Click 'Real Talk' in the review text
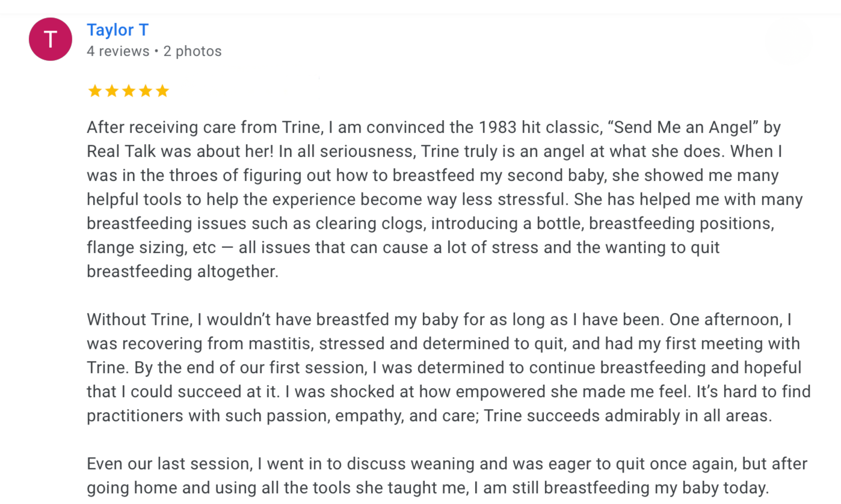 click(121, 151)
